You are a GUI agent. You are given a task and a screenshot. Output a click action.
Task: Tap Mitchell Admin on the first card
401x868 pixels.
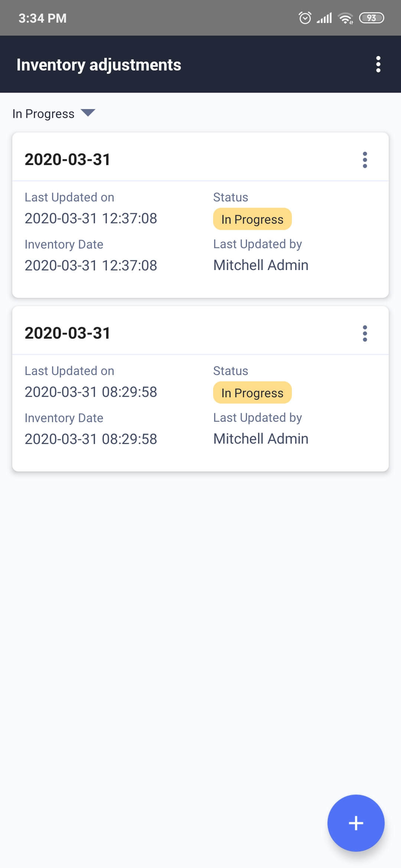pos(261,265)
